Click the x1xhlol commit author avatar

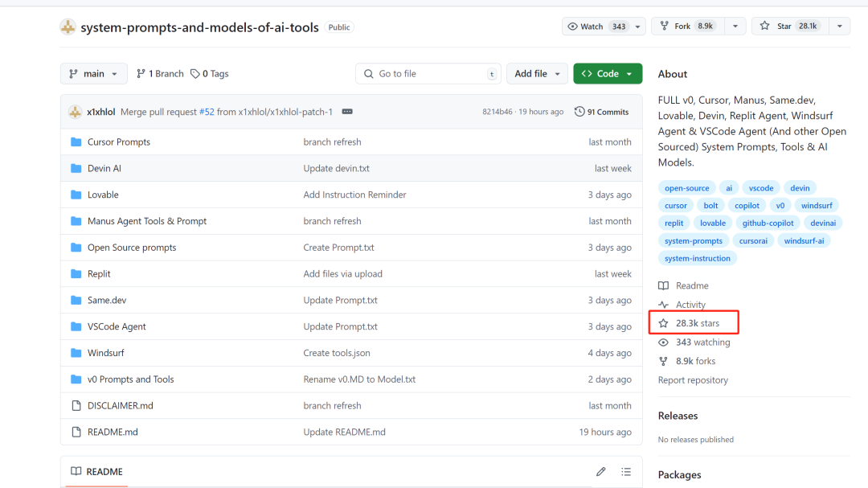point(76,112)
